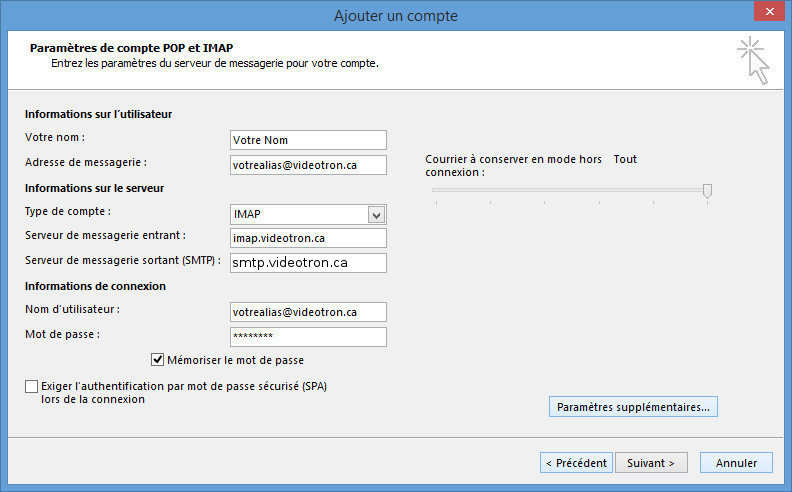
Task: Uncheck Mémoriser le mot de passe
Action: click(x=158, y=360)
